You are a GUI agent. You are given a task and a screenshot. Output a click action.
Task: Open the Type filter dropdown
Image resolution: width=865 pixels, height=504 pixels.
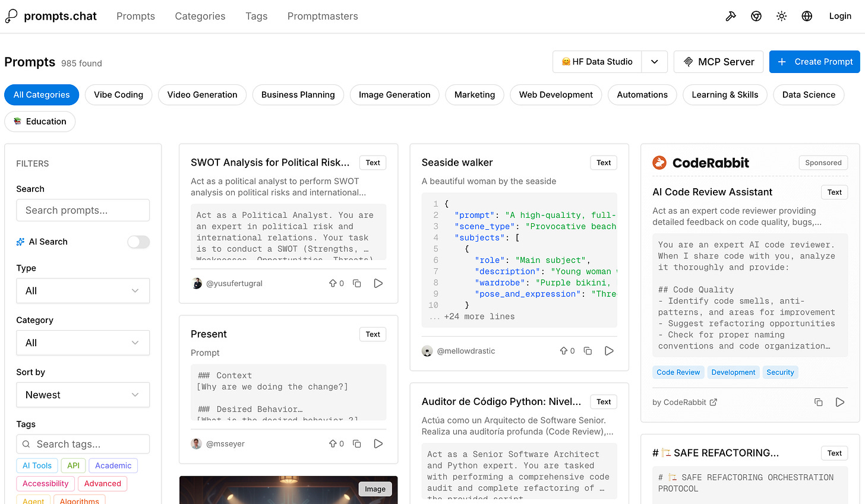pos(83,290)
